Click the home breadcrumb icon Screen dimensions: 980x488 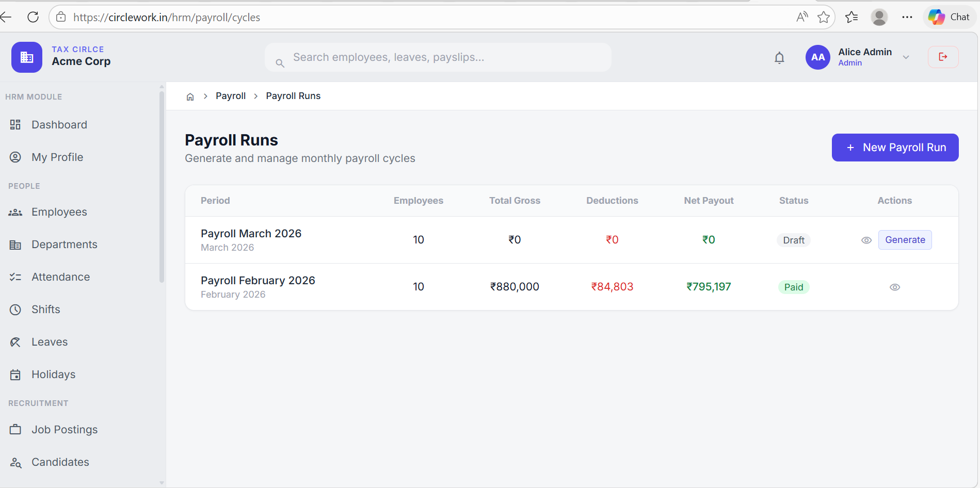[x=190, y=96]
